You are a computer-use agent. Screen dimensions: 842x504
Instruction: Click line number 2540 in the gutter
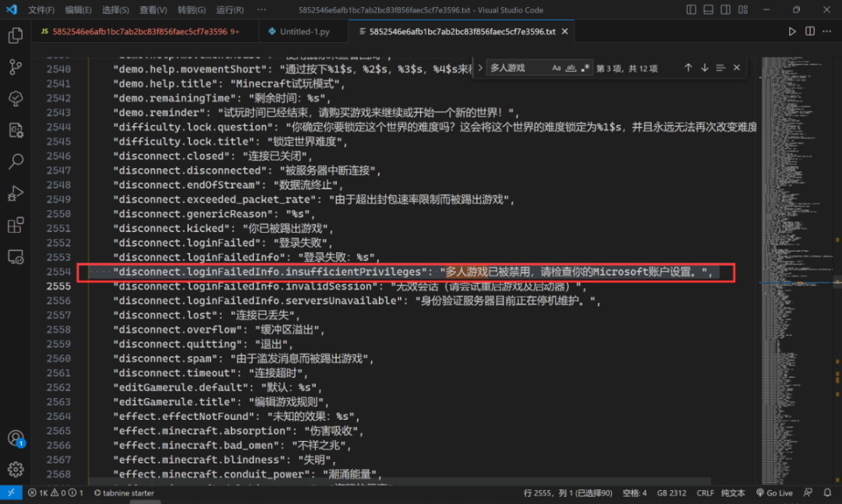[x=58, y=69]
